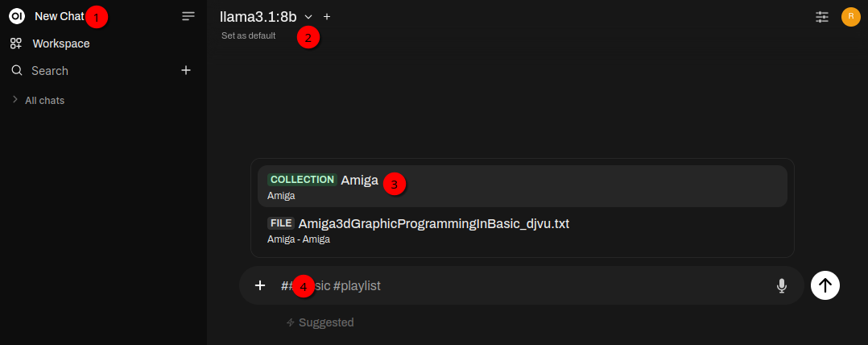
Task: Start a New Chat
Action: point(58,16)
